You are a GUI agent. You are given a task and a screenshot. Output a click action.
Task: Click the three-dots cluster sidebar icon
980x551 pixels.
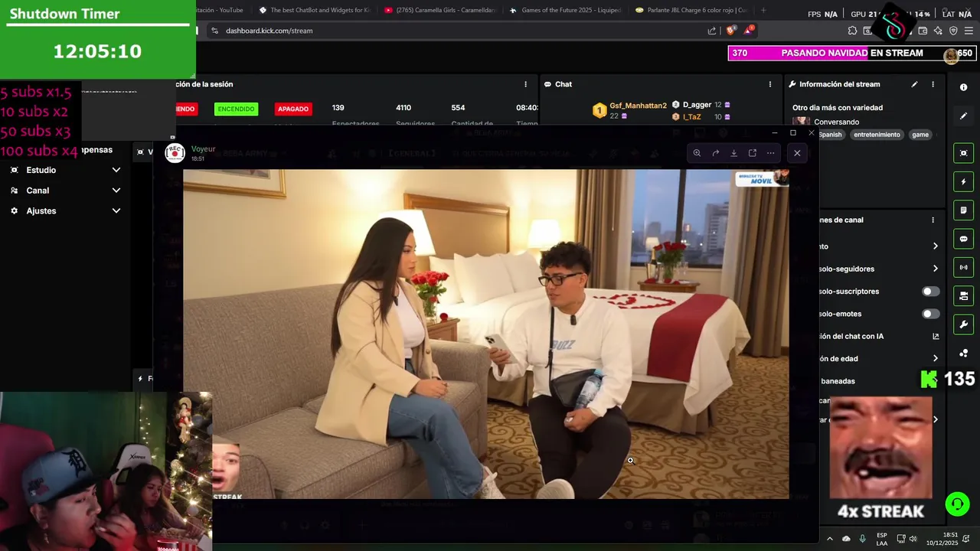(x=963, y=353)
